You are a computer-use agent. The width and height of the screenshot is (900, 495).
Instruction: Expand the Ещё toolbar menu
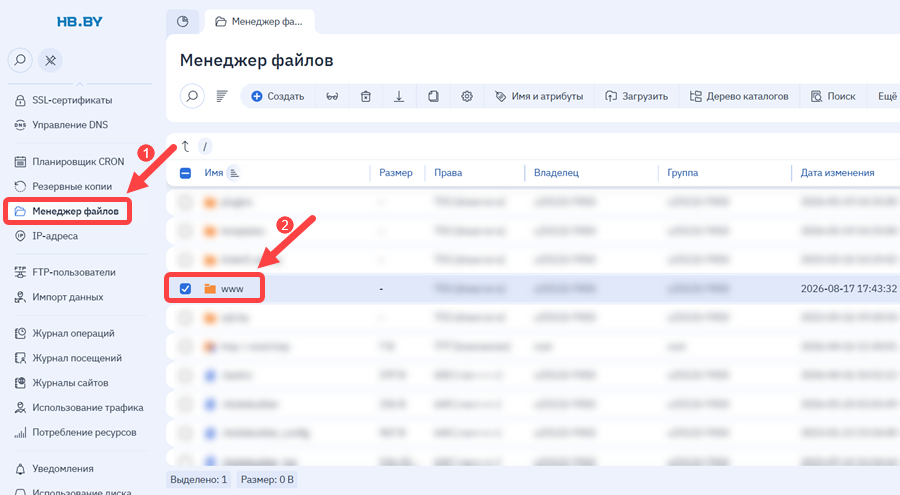point(887,96)
